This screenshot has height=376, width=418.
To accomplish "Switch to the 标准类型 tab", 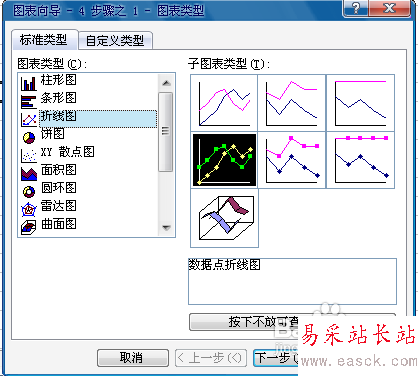I will [44, 40].
